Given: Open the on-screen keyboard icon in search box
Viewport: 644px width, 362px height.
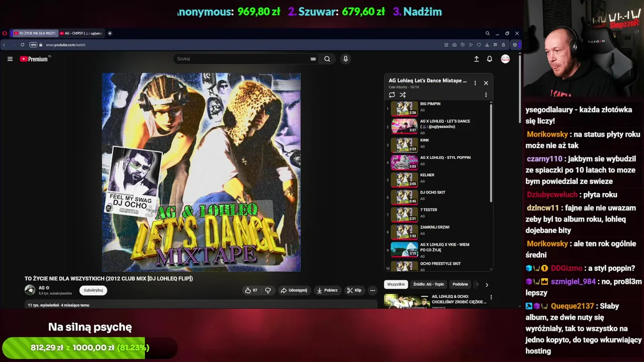Looking at the screenshot, I should click(x=313, y=59).
